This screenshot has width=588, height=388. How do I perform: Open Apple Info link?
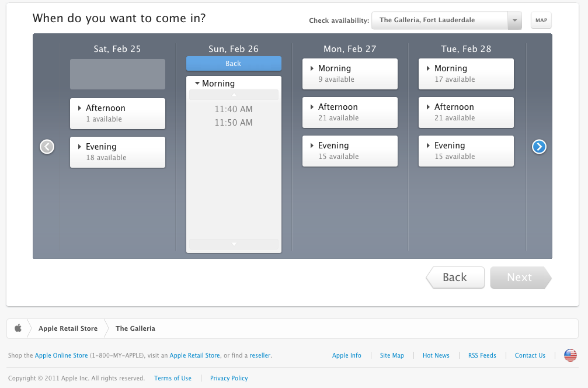(x=346, y=355)
